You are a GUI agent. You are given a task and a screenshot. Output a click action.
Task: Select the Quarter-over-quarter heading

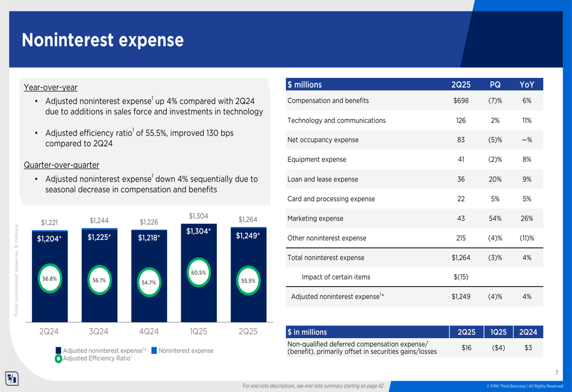61,165
